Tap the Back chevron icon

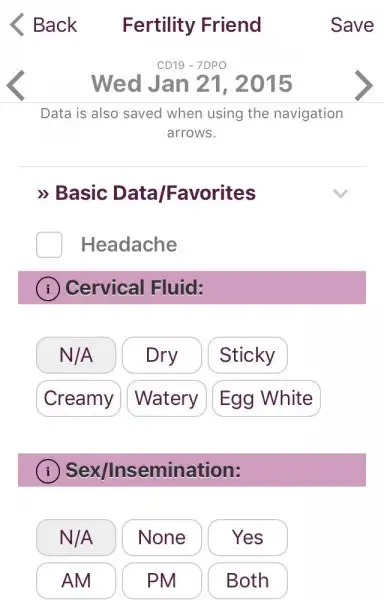[17, 25]
